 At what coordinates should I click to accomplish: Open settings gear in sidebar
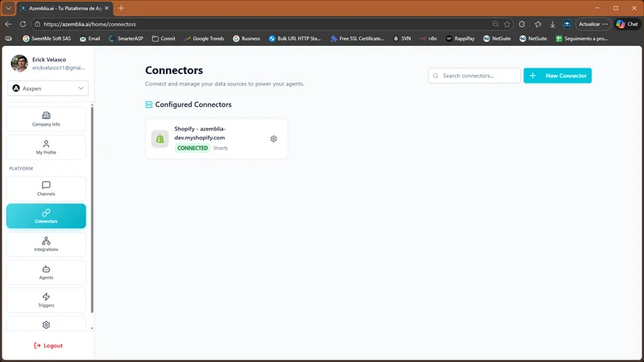click(46, 325)
